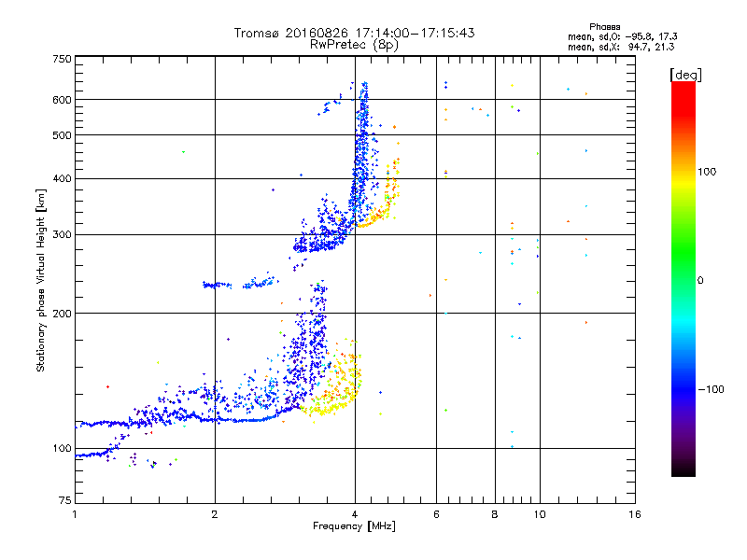This screenshot has height=560, width=747.
Task: Click the colorbar tick label '0'
Action: pos(699,280)
